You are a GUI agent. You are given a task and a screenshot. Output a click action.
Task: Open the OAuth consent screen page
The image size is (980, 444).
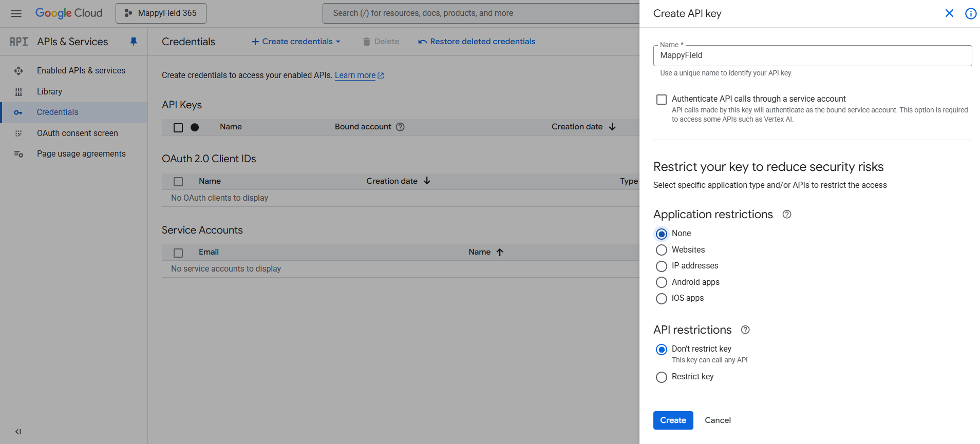coord(78,133)
